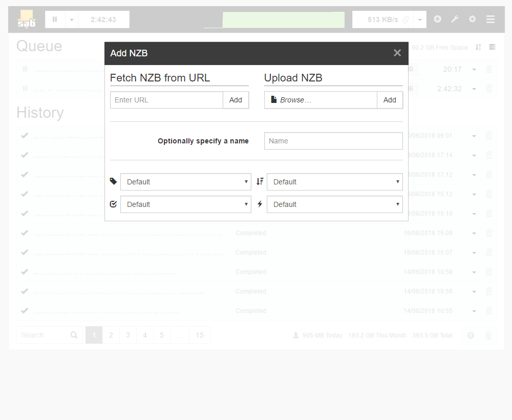Open the category tag dropdown
The width and height of the screenshot is (512, 420).
[x=185, y=182]
